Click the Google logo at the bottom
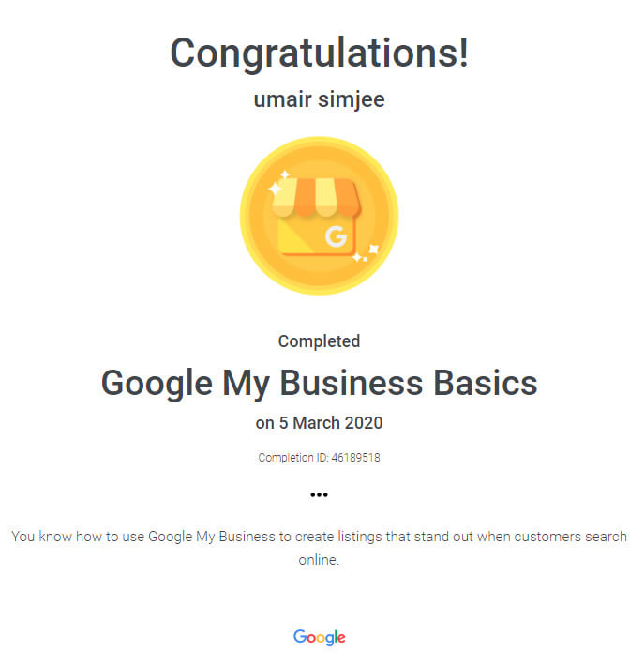 pos(319,638)
